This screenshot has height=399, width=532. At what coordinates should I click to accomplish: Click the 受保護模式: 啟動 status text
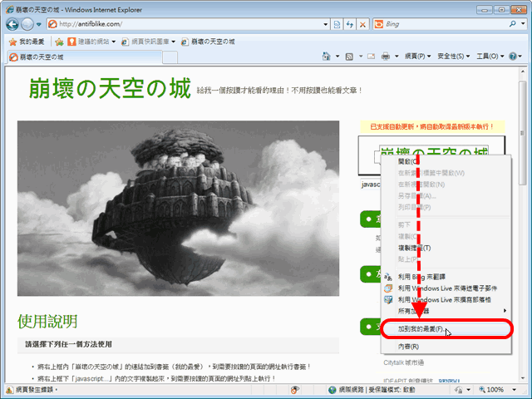(392, 390)
